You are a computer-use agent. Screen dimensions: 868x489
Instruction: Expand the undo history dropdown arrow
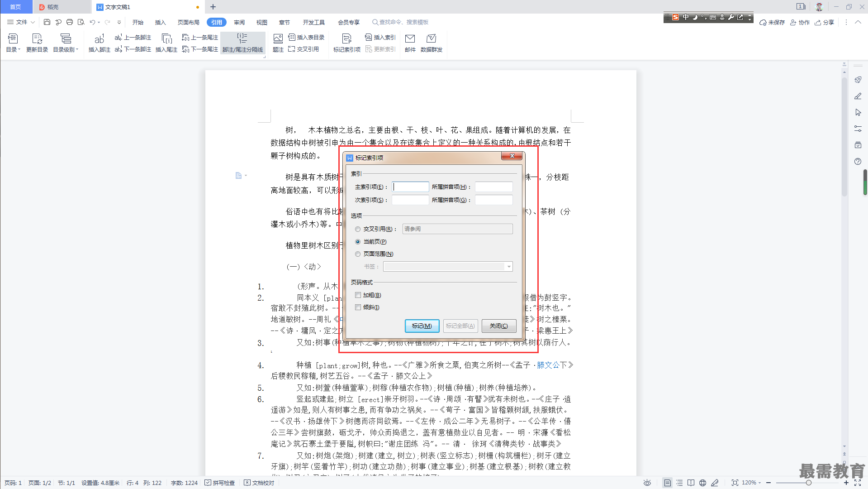pos(99,22)
